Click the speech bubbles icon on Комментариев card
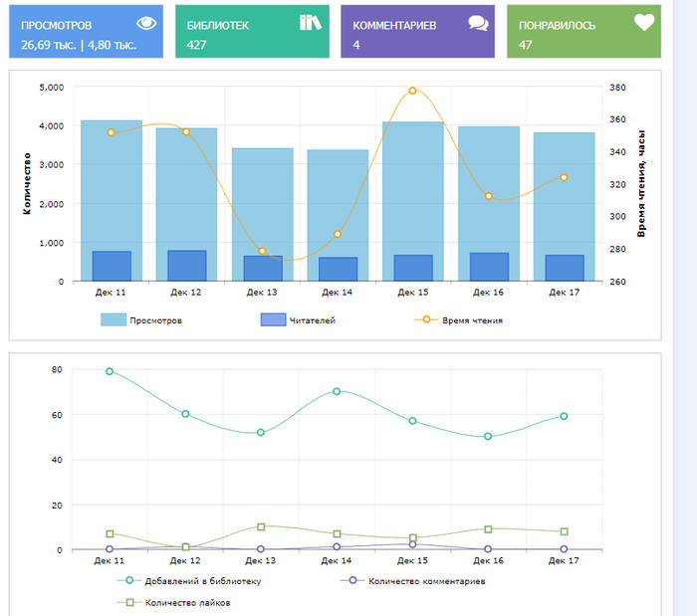The width and height of the screenshot is (697, 616). click(x=478, y=23)
